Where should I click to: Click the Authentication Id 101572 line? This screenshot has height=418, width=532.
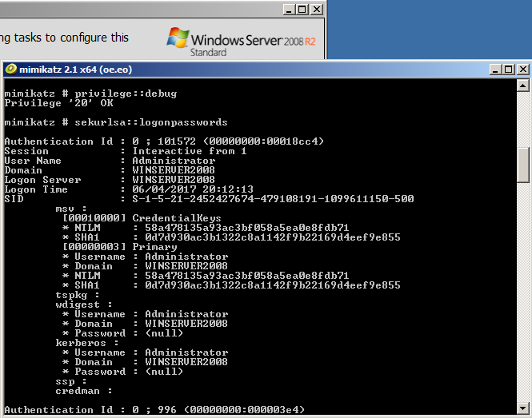[x=164, y=141]
